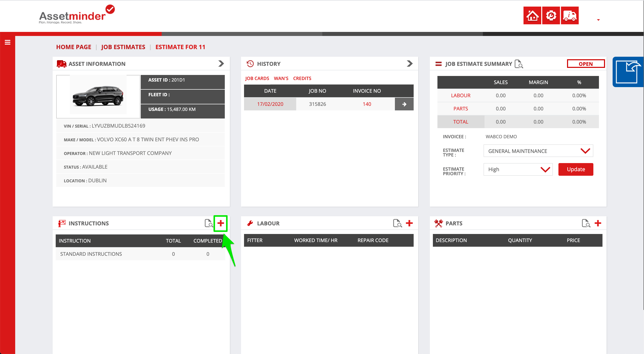Click the red Update button
644x354 pixels.
(576, 169)
